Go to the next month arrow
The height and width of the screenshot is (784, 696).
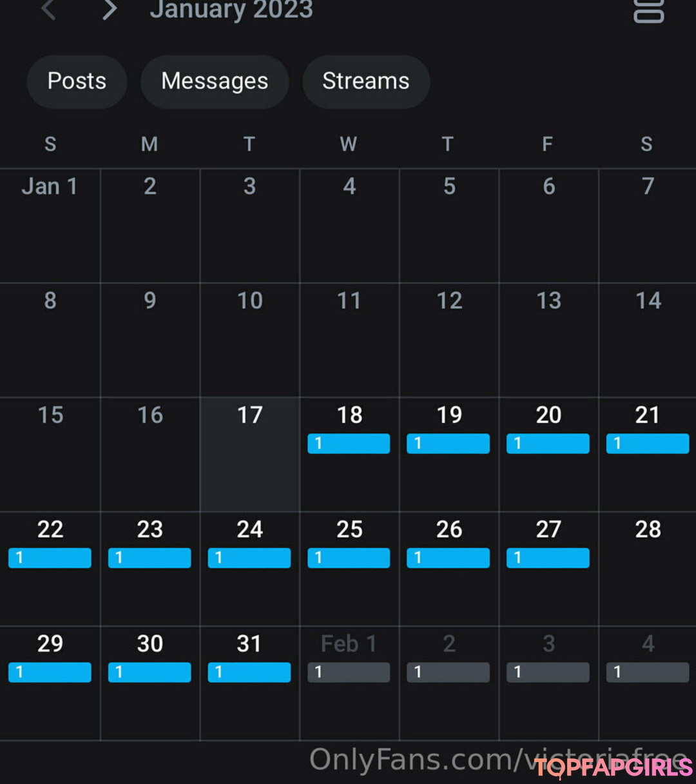click(x=110, y=10)
